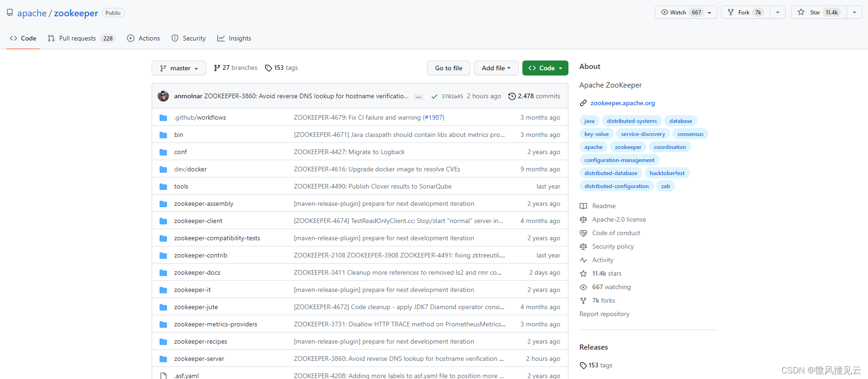This screenshot has width=868, height=379.
Task: Click the zab topic tag
Action: pos(666,186)
